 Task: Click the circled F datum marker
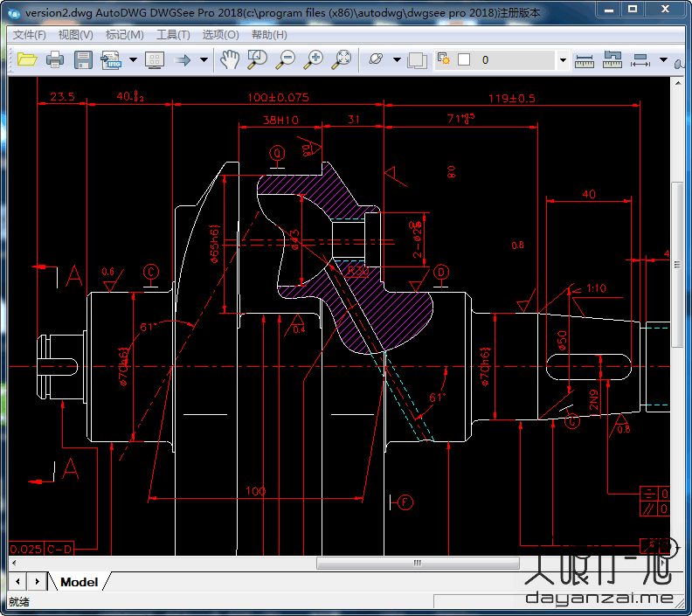(405, 502)
